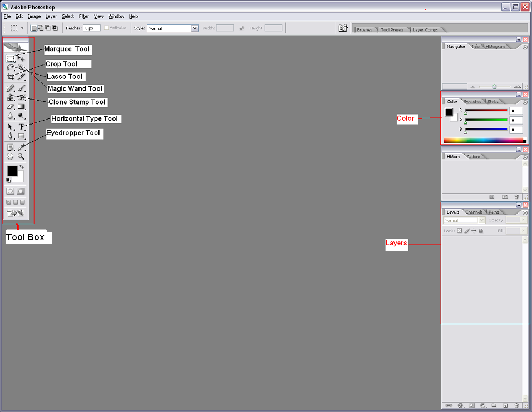Open the Layer Comps tab
532x412 pixels.
(426, 30)
